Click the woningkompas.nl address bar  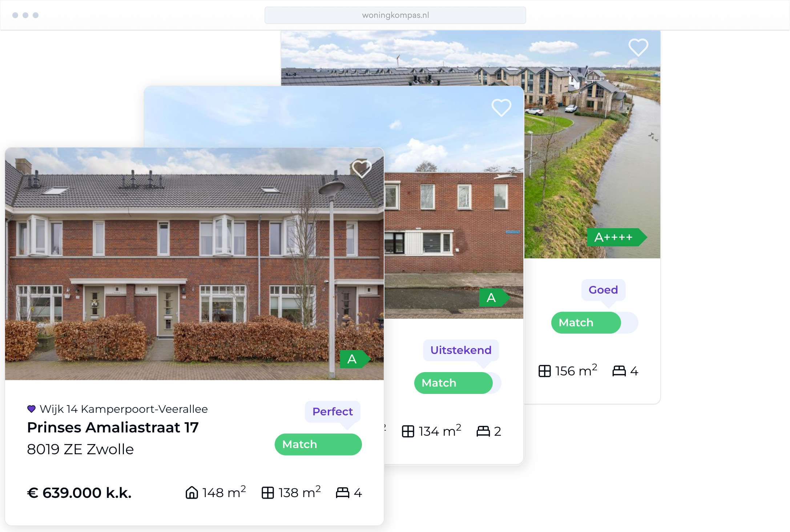(x=394, y=15)
